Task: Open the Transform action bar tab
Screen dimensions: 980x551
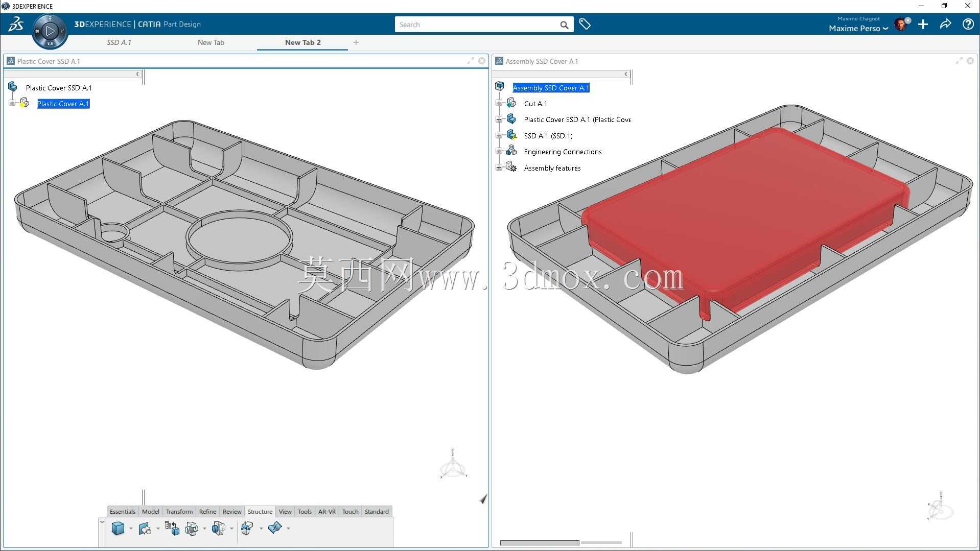Action: click(179, 511)
